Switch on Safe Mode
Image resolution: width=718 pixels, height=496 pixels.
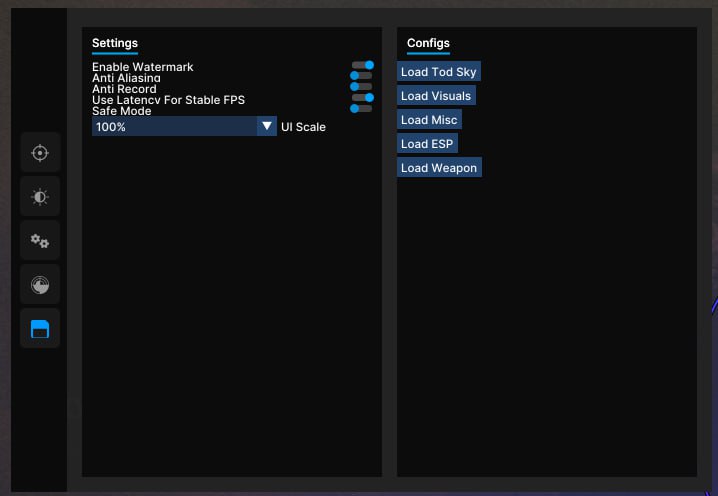(361, 109)
